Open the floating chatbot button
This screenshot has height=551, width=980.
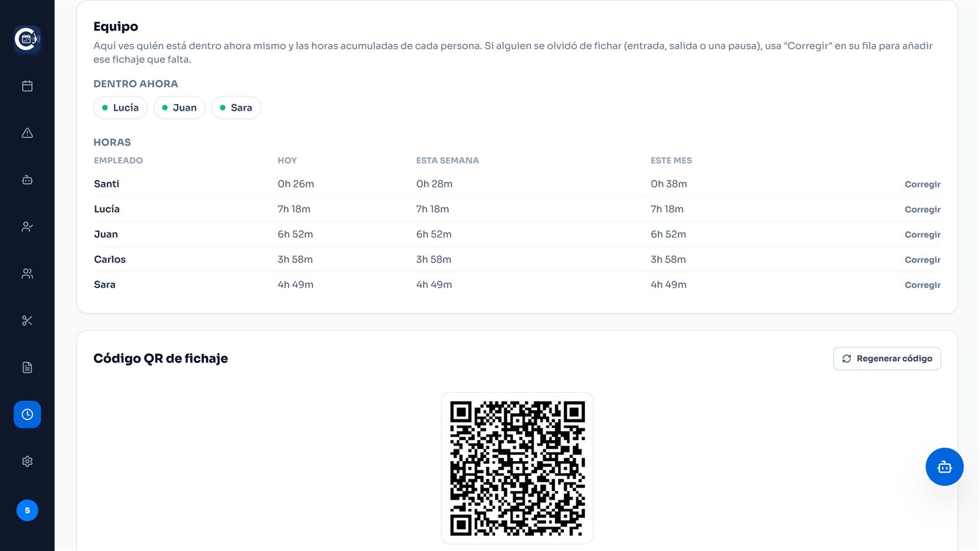(x=944, y=467)
